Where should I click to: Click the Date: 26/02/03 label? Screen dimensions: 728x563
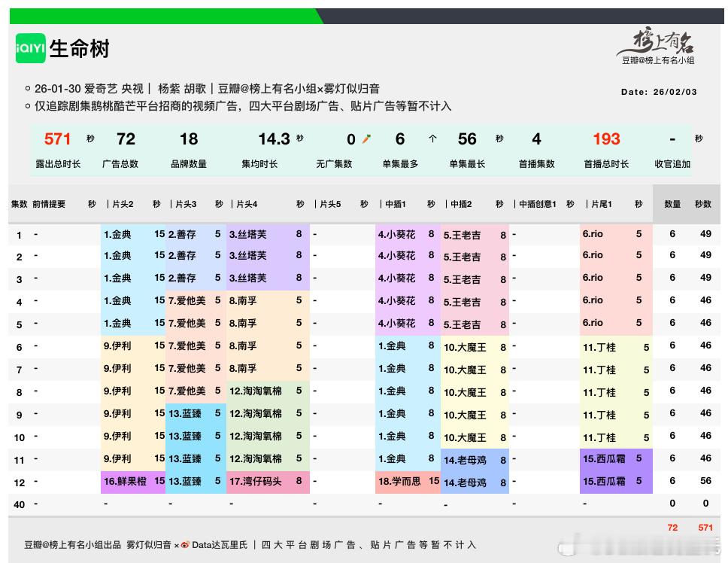pos(659,92)
